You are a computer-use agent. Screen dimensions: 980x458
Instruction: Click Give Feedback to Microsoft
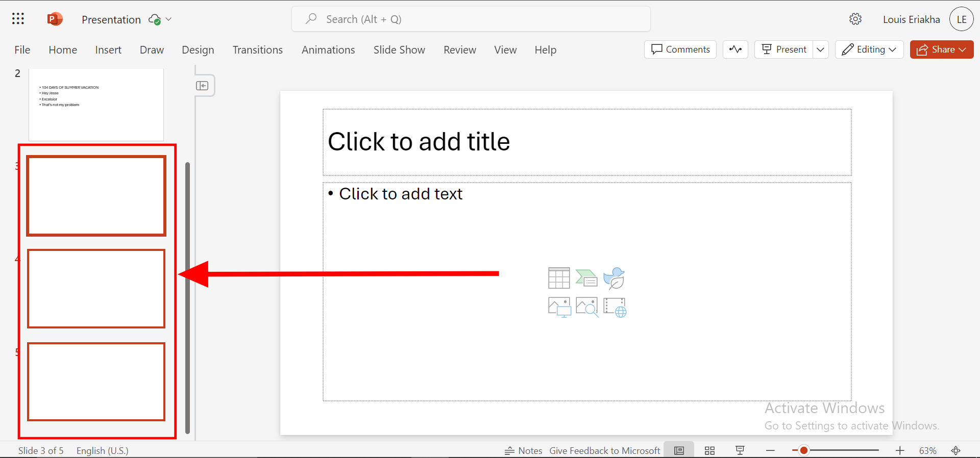pyautogui.click(x=604, y=450)
